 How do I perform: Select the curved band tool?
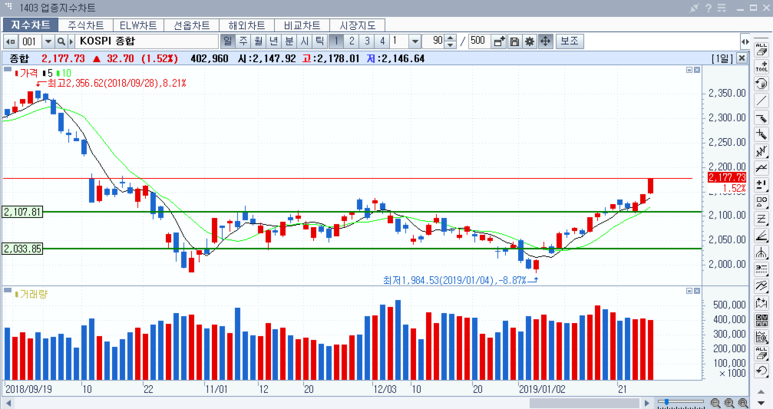click(762, 286)
